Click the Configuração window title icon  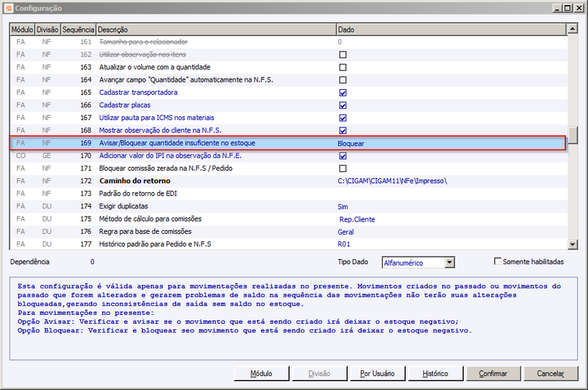point(9,8)
